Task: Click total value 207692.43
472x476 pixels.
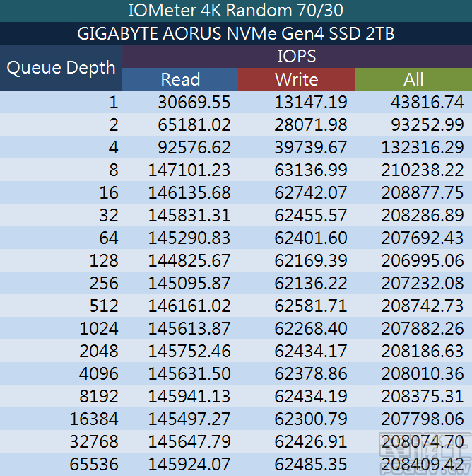Action: point(423,238)
